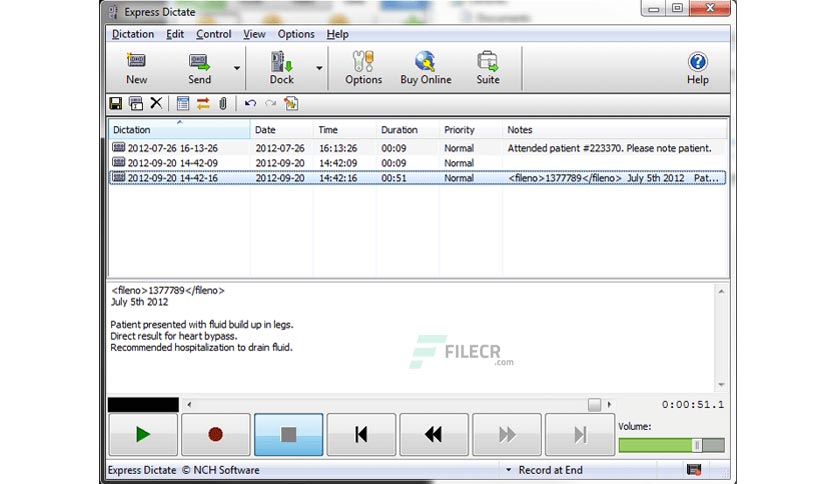Click the red and orange swap arrows icon

(x=203, y=103)
